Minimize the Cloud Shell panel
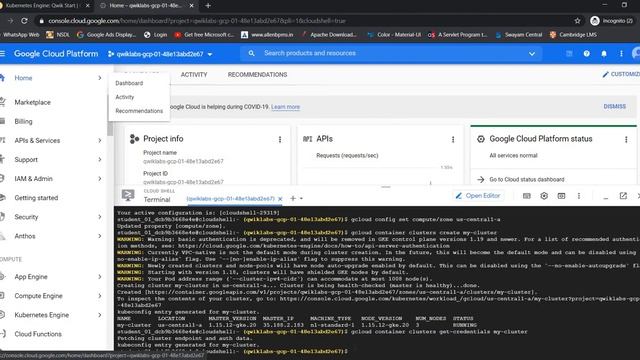This screenshot has width=640, height=360. [x=606, y=197]
